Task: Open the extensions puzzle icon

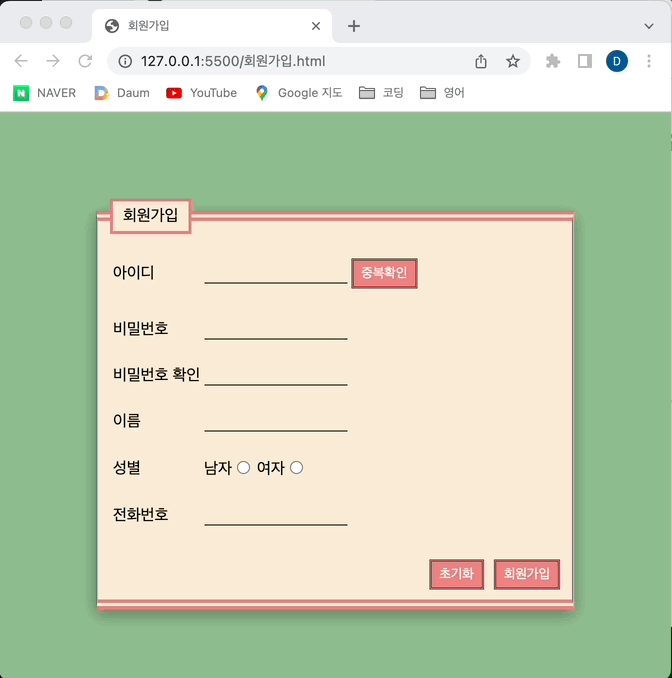Action: 553,61
